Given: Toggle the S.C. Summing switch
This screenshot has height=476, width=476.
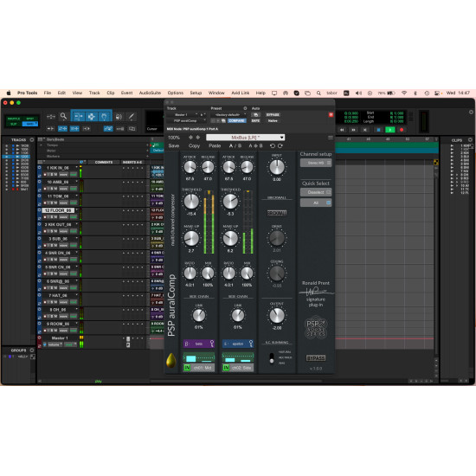Looking at the screenshot, I should (272, 357).
